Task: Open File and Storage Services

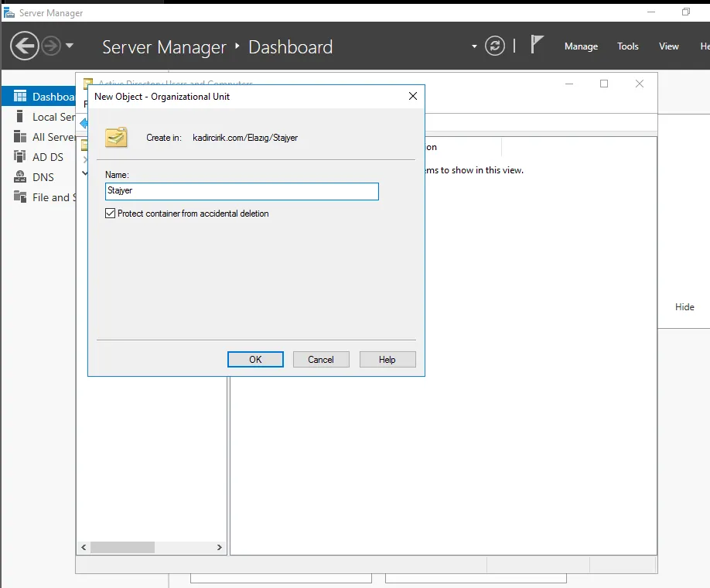Action: coord(39,197)
